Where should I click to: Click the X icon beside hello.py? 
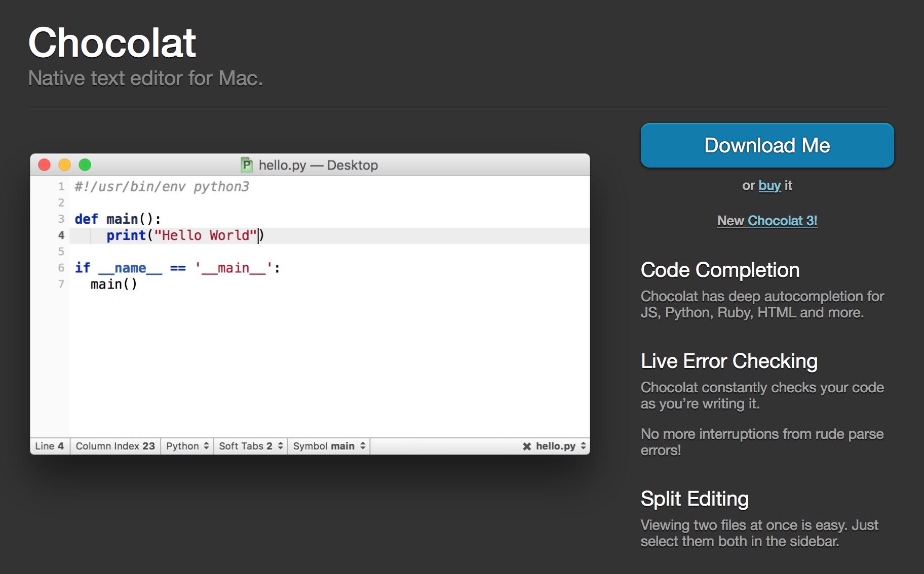click(527, 446)
